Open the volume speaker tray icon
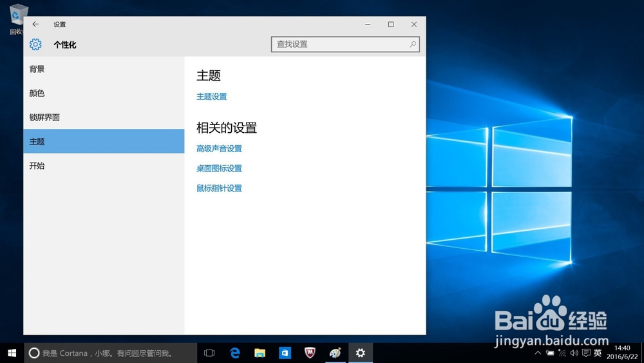The width and height of the screenshot is (644, 363). pyautogui.click(x=574, y=353)
